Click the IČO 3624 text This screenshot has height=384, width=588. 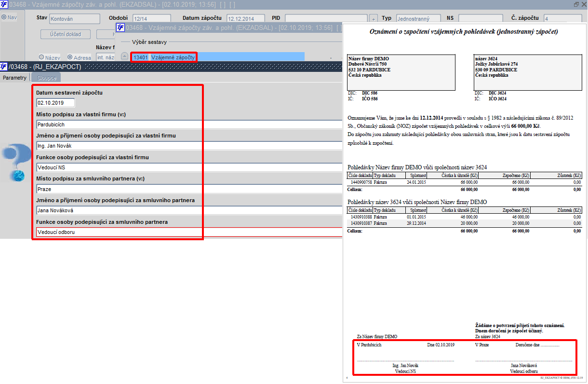(497, 98)
